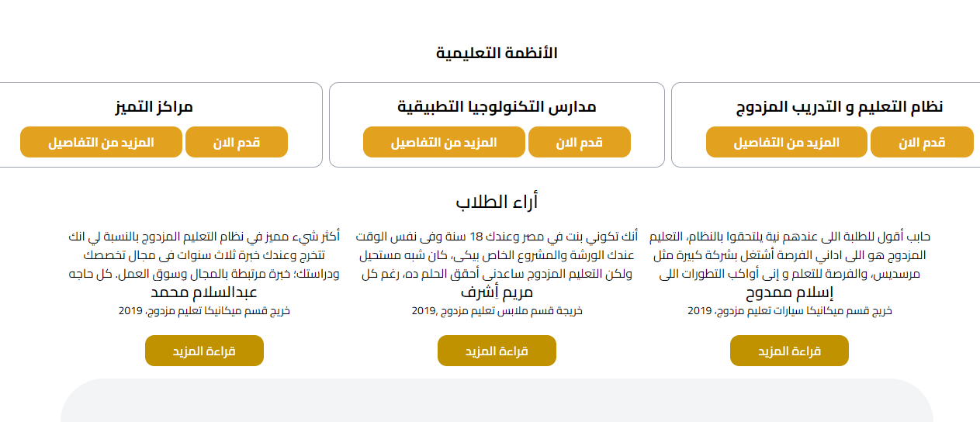Screen dimensions: 980x422
Task: Open المزيد من التفاصيل for مراكز التميز
Action: [101, 143]
